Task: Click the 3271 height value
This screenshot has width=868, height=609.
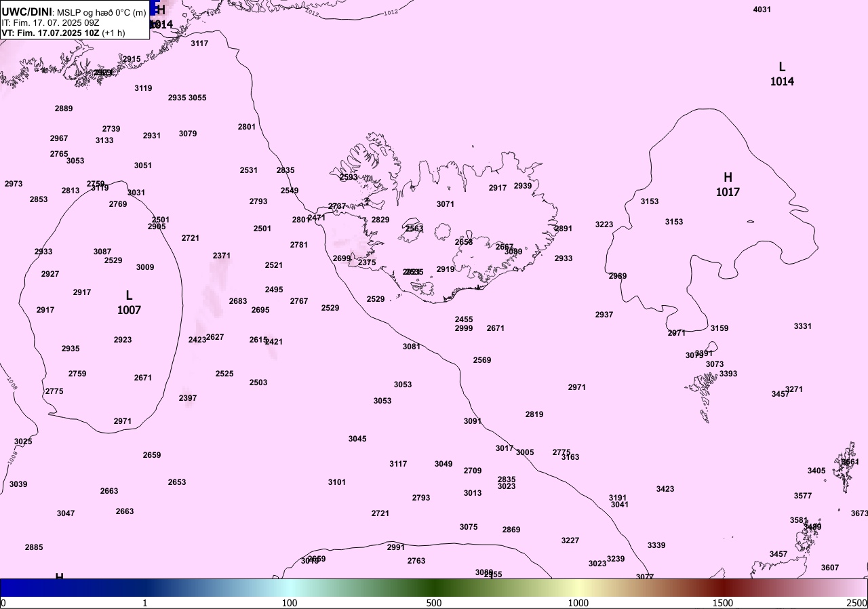Action: (794, 389)
